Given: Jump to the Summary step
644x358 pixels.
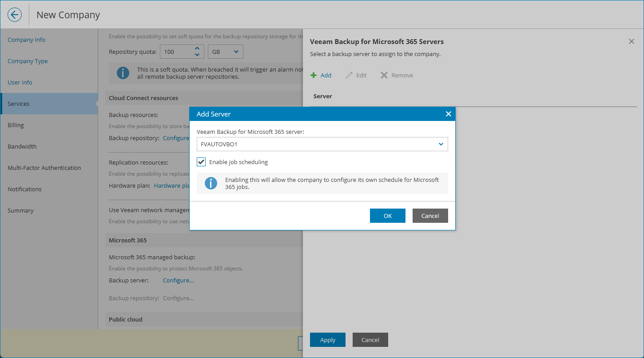Looking at the screenshot, I should tap(20, 210).
